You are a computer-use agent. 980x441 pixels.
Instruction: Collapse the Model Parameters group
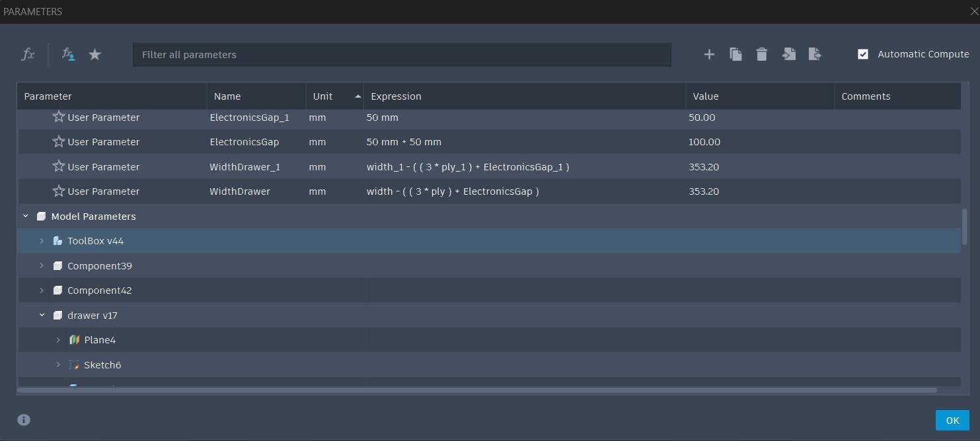click(26, 216)
